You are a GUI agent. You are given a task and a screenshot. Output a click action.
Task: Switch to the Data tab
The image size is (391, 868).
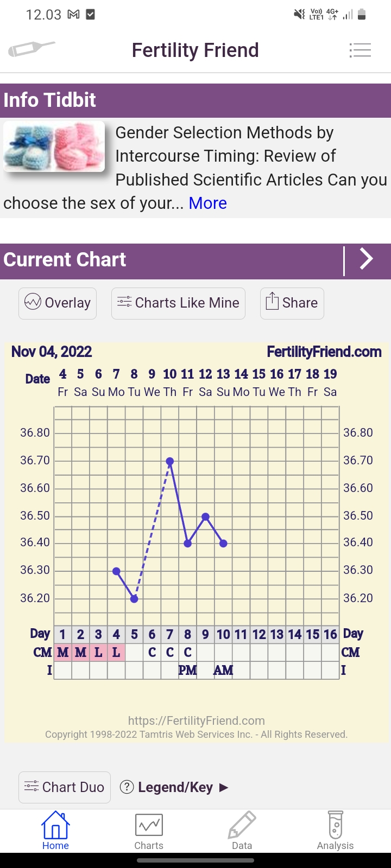242,831
